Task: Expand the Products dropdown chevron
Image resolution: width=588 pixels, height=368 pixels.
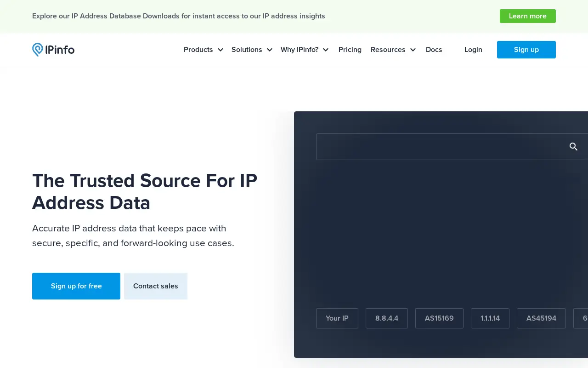Action: click(220, 50)
